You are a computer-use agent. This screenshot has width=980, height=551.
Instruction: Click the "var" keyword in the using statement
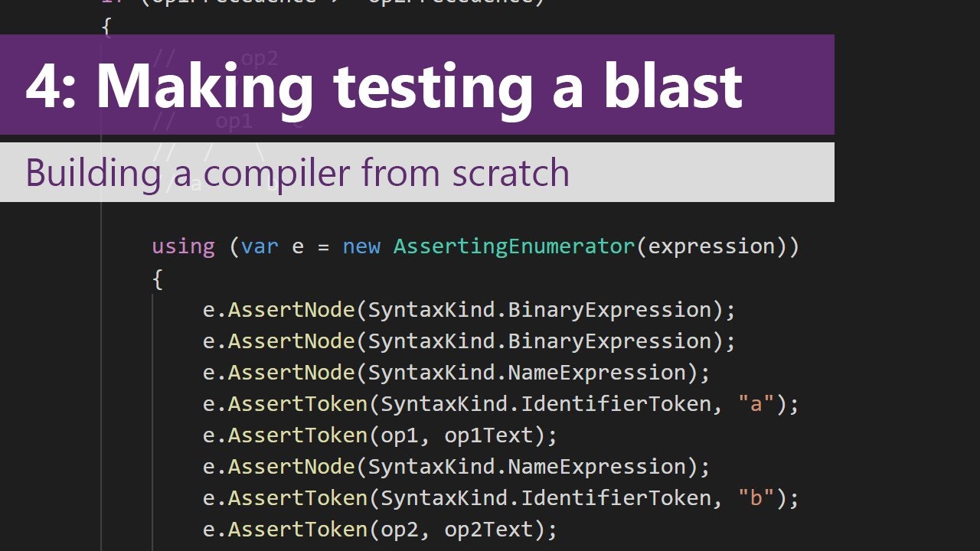[260, 246]
